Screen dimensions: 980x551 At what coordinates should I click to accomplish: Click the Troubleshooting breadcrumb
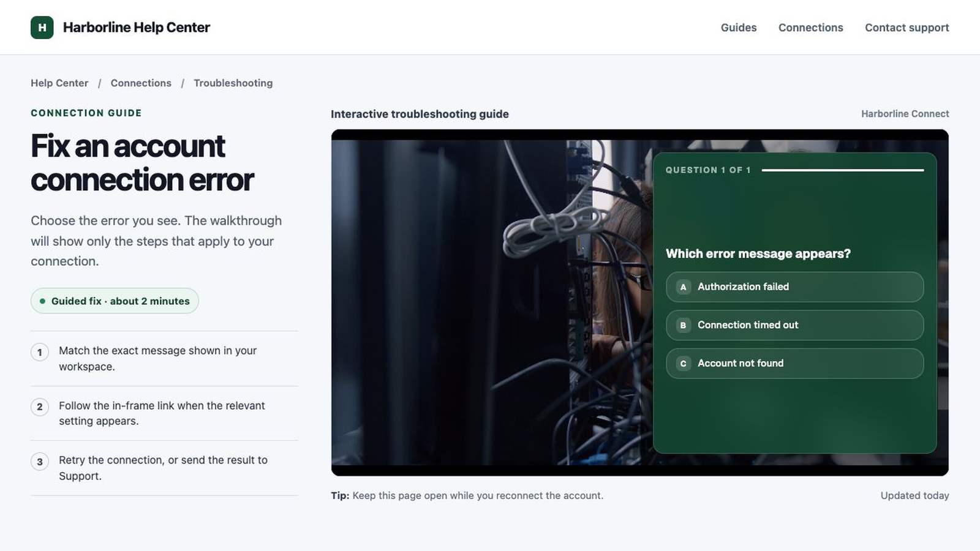tap(233, 83)
